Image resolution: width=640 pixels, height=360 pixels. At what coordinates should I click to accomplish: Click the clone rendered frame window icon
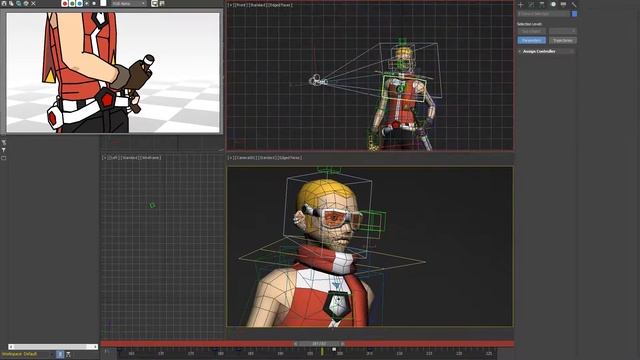tap(18, 3)
